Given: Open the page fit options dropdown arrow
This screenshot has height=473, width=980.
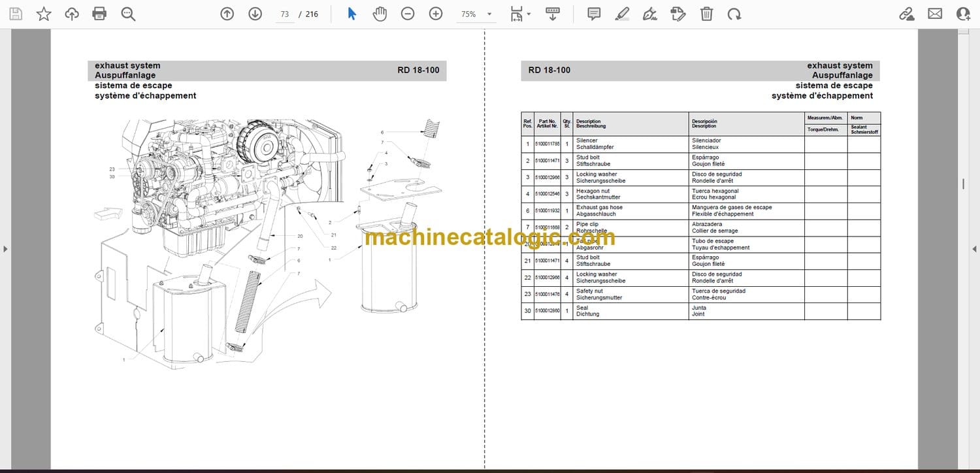Looking at the screenshot, I should 529,14.
